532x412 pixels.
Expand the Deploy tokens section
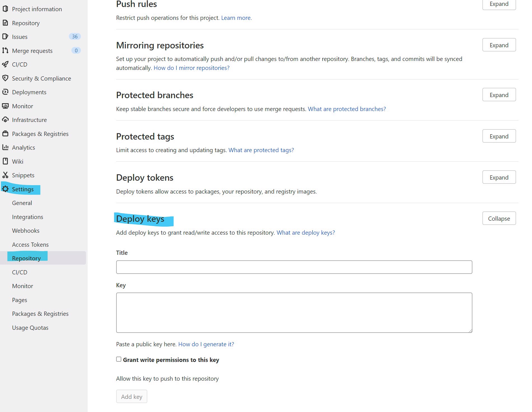[x=499, y=177]
